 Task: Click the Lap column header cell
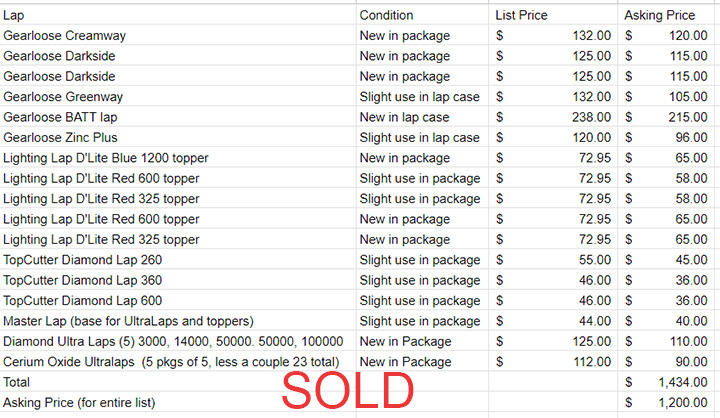[x=14, y=15]
